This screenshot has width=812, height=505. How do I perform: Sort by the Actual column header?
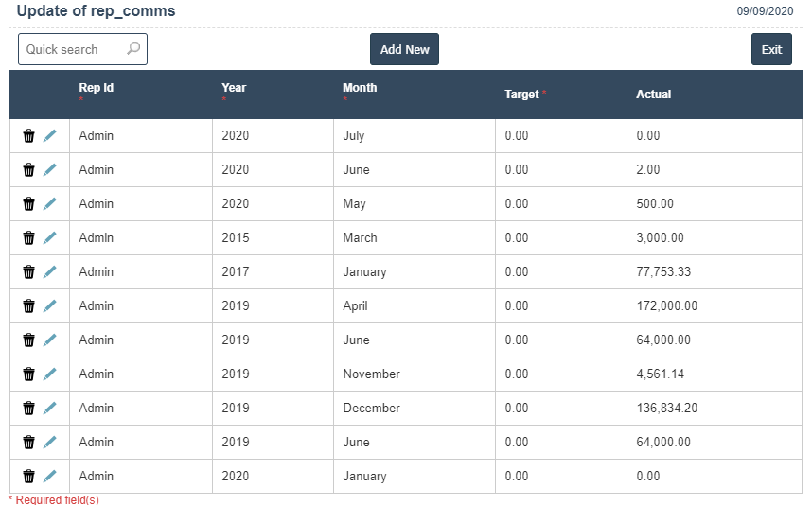(653, 95)
